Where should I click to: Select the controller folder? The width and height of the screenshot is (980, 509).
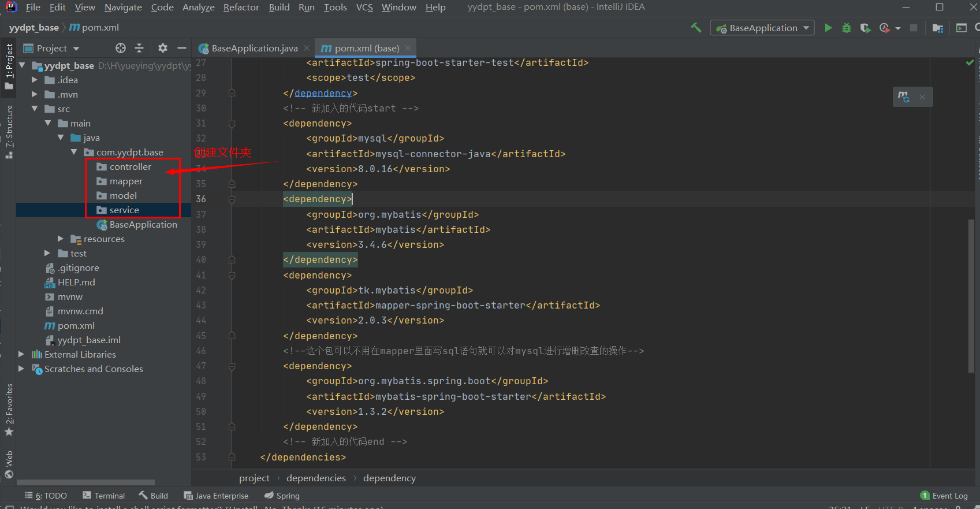click(x=124, y=166)
